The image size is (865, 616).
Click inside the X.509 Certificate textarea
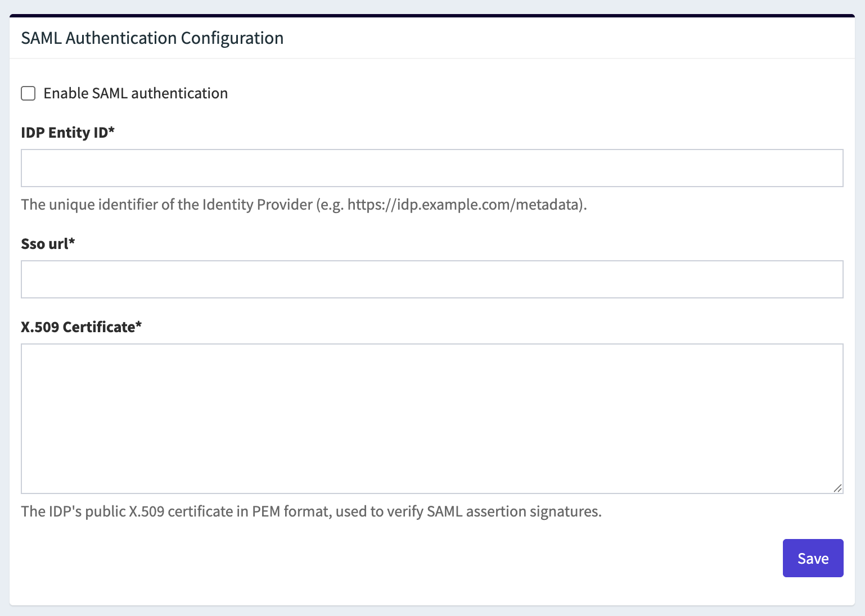[432, 419]
